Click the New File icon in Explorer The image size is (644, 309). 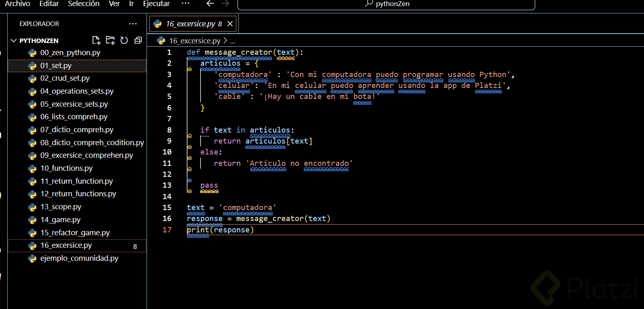tap(97, 40)
